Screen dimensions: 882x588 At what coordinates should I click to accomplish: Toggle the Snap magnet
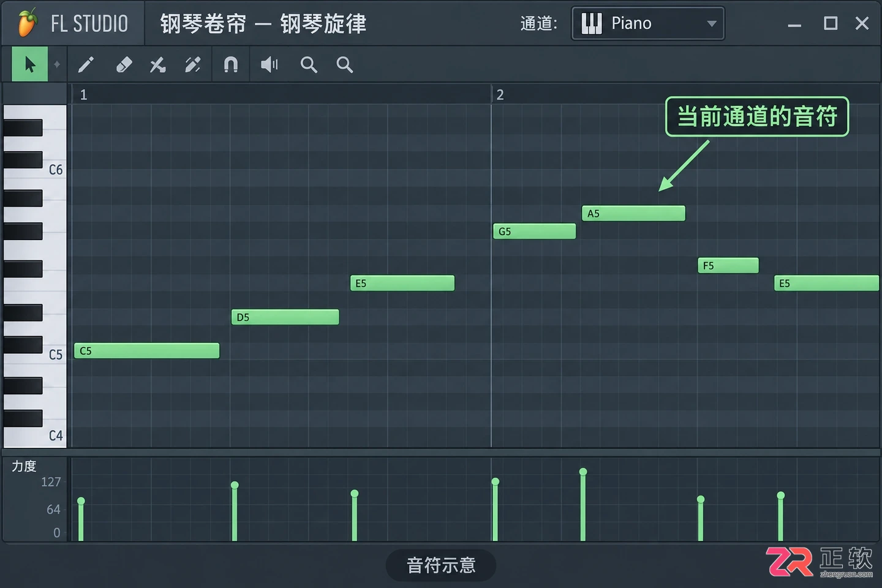[x=230, y=64]
